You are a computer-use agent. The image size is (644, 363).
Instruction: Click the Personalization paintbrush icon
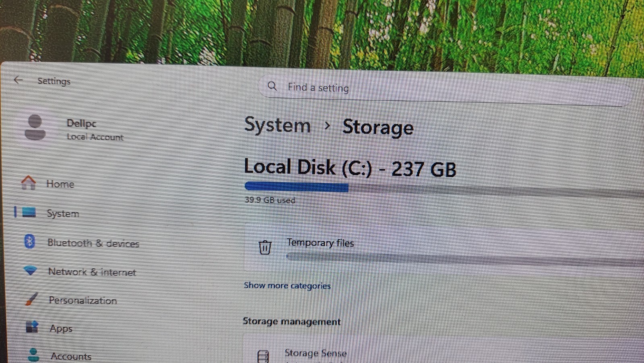[x=31, y=299]
